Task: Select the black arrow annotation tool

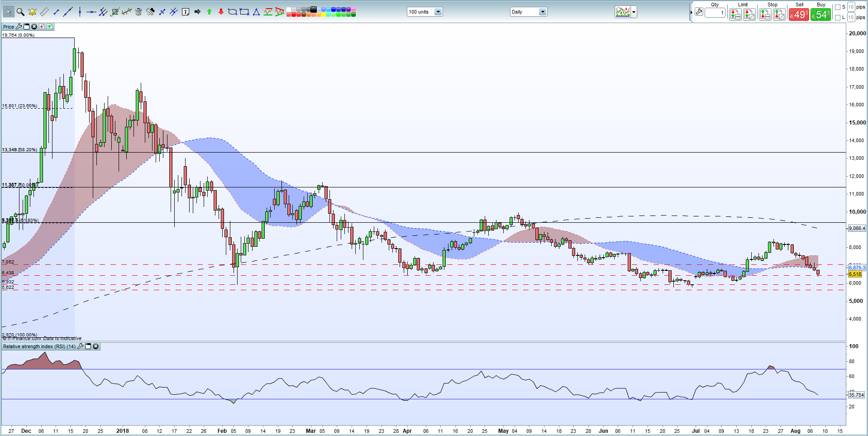Action: [x=197, y=12]
